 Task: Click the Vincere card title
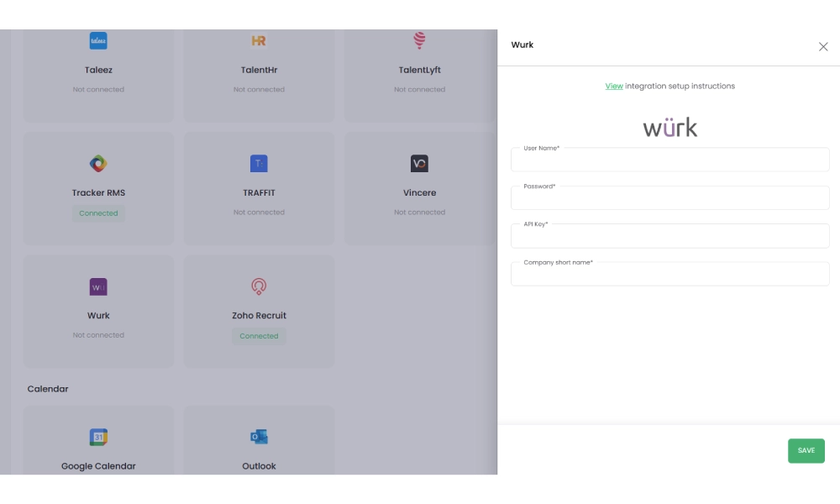[419, 193]
